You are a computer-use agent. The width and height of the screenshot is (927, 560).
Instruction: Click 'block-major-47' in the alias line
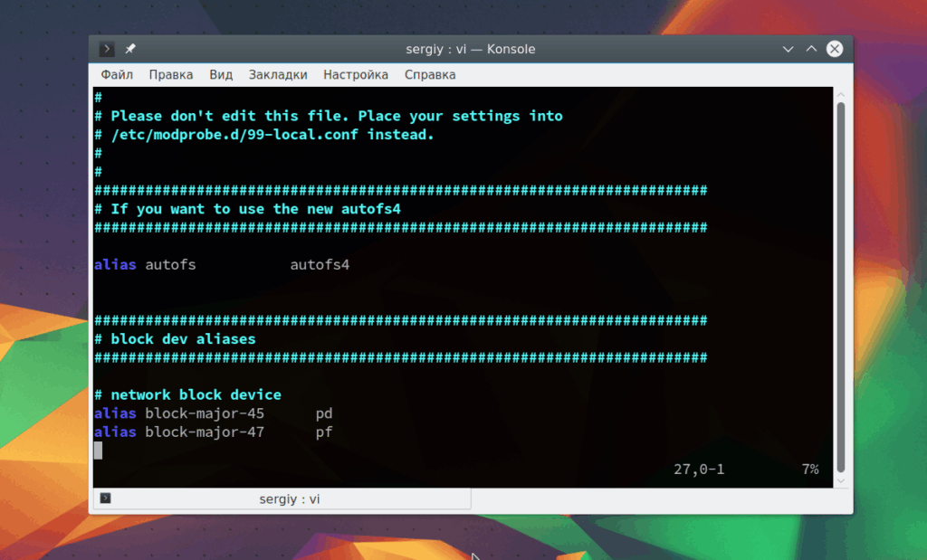(205, 432)
